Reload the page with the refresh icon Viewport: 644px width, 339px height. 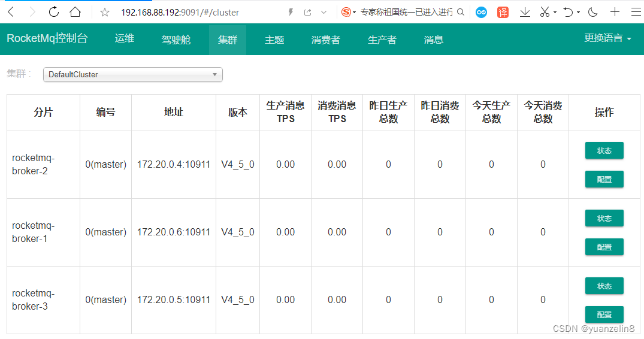pos(54,12)
